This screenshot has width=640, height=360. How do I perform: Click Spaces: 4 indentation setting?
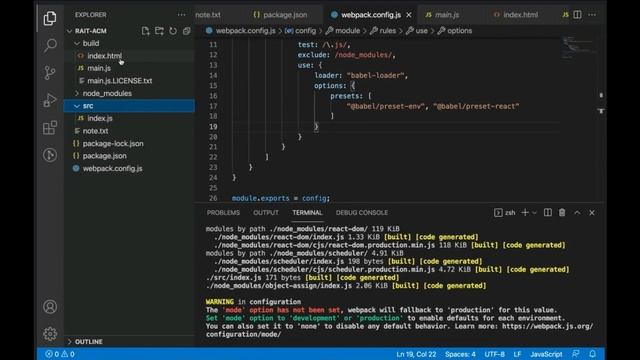click(x=460, y=354)
